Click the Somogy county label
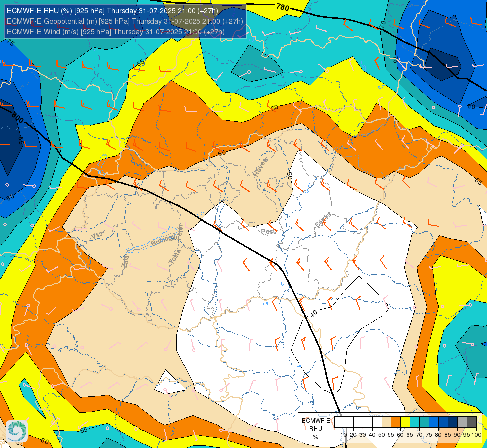 (x=164, y=240)
